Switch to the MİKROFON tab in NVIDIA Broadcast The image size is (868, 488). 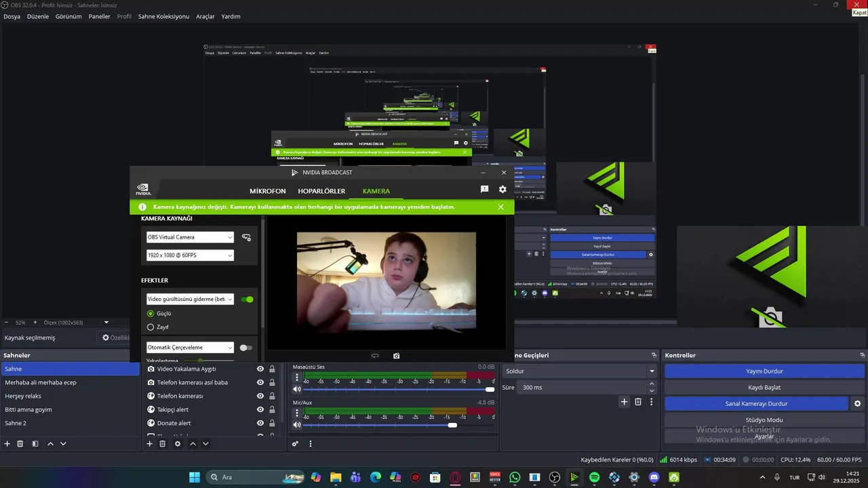(268, 191)
